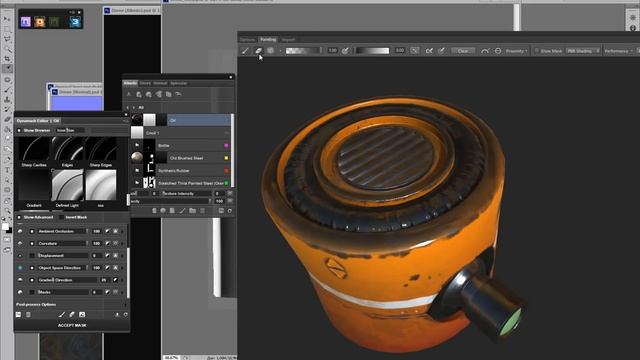
Task: Toggle the Show Advanced checkbox
Action: (x=19, y=217)
